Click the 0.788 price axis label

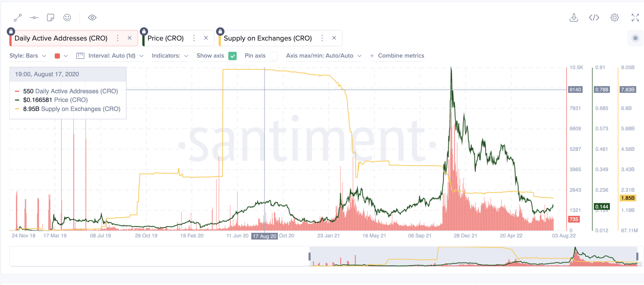tap(602, 90)
